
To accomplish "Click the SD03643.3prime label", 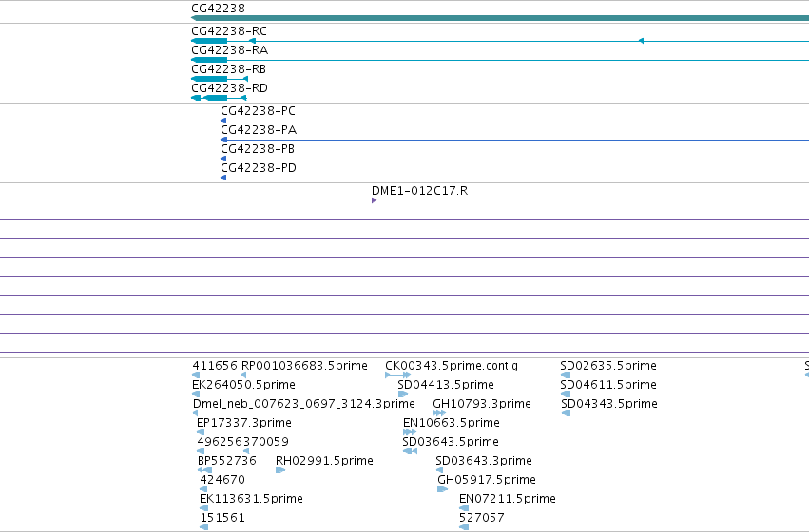I will (484, 461).
